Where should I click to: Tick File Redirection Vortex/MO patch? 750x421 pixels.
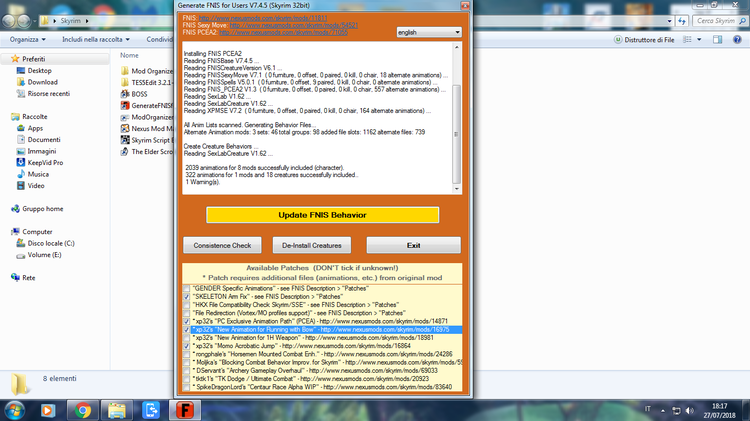[x=186, y=313]
